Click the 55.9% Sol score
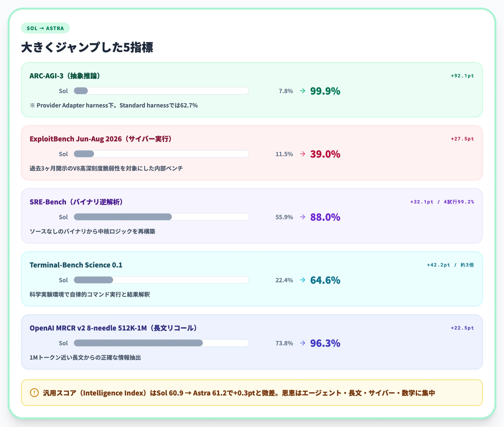 click(284, 217)
